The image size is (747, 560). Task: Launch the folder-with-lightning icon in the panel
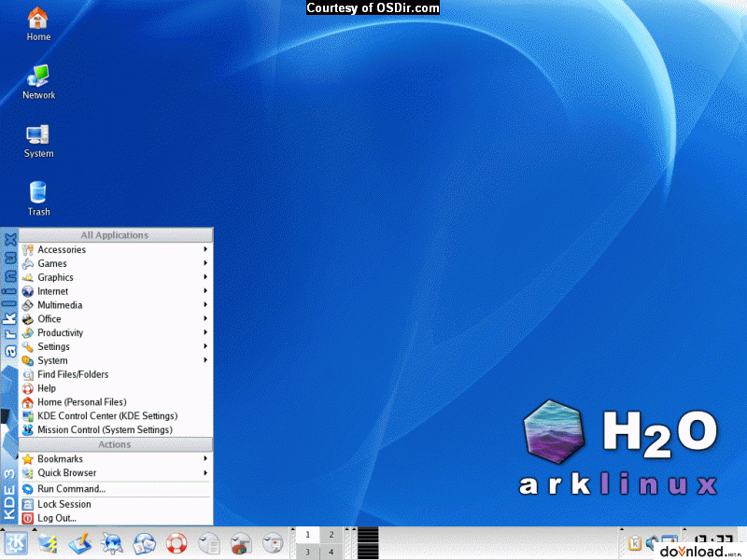coord(48,543)
